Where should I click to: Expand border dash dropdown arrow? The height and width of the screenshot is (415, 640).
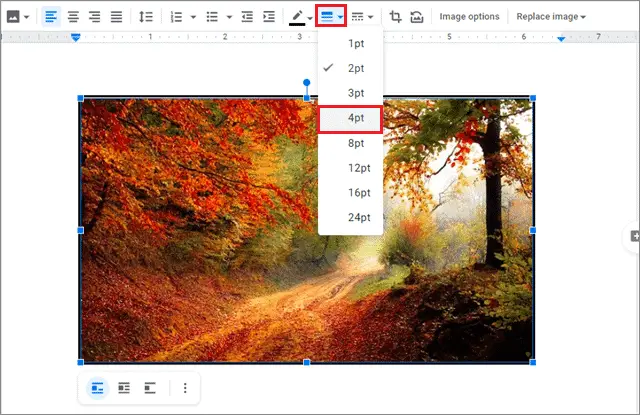pos(371,17)
